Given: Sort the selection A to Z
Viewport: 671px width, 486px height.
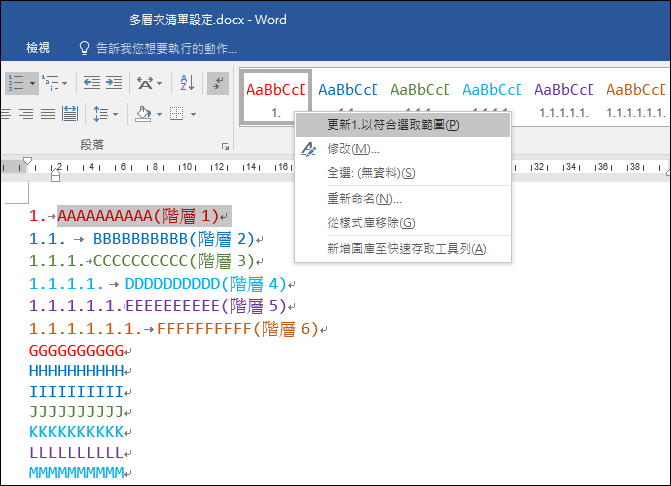Looking at the screenshot, I should 187,83.
